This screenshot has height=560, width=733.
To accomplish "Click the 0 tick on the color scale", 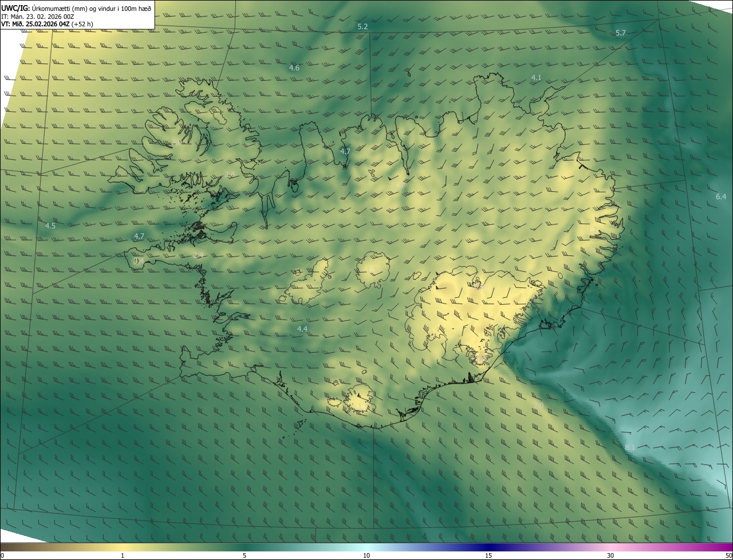I will pyautogui.click(x=2, y=555).
